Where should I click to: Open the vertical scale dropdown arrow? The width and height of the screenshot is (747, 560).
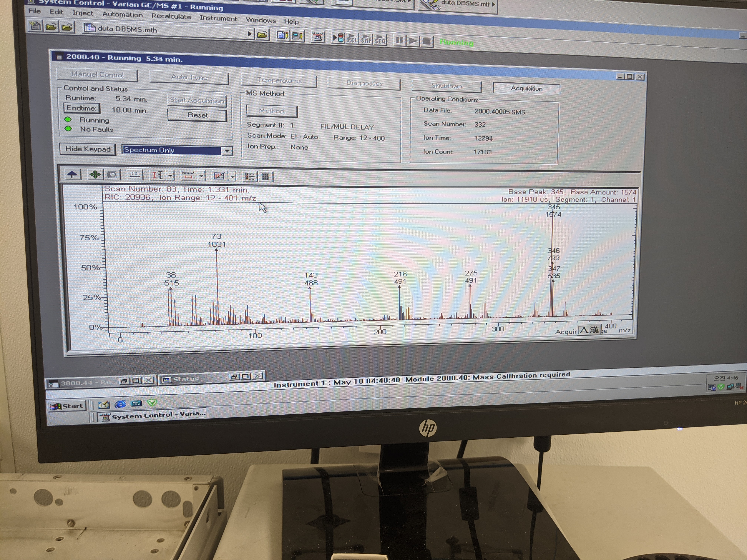(170, 176)
